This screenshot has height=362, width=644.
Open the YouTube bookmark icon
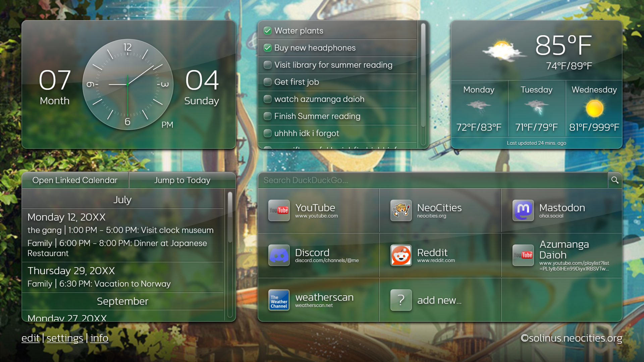point(279,210)
